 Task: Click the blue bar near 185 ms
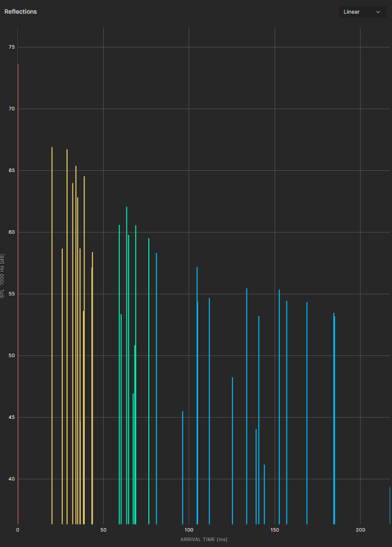pyautogui.click(x=334, y=415)
